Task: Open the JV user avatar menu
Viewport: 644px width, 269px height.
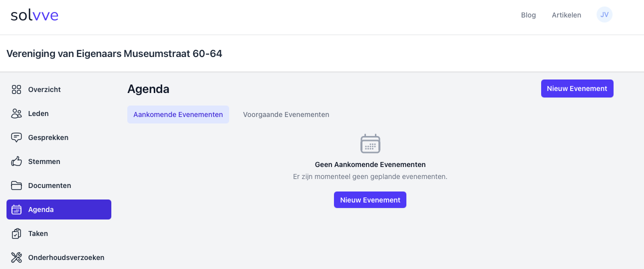Action: tap(605, 15)
